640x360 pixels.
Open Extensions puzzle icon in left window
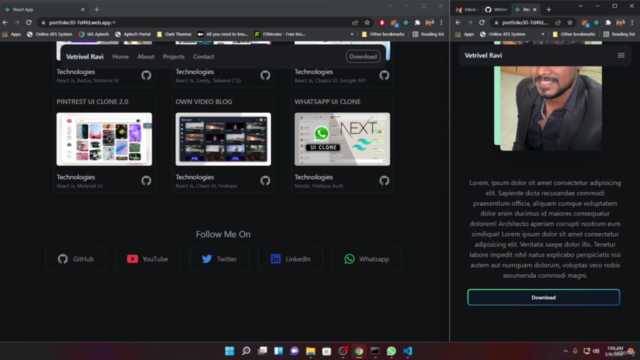pos(417,22)
